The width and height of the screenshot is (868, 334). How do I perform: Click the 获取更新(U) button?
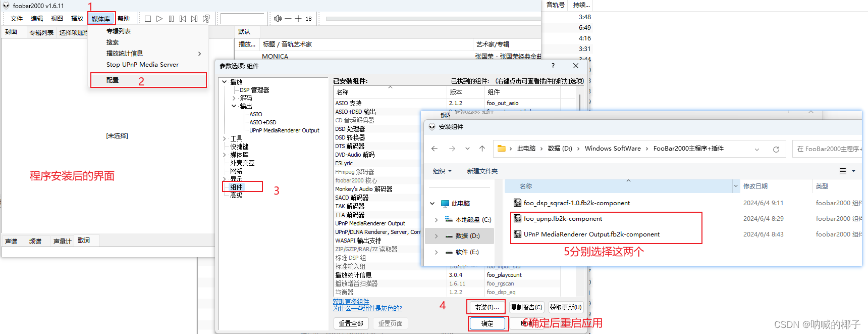pyautogui.click(x=566, y=307)
